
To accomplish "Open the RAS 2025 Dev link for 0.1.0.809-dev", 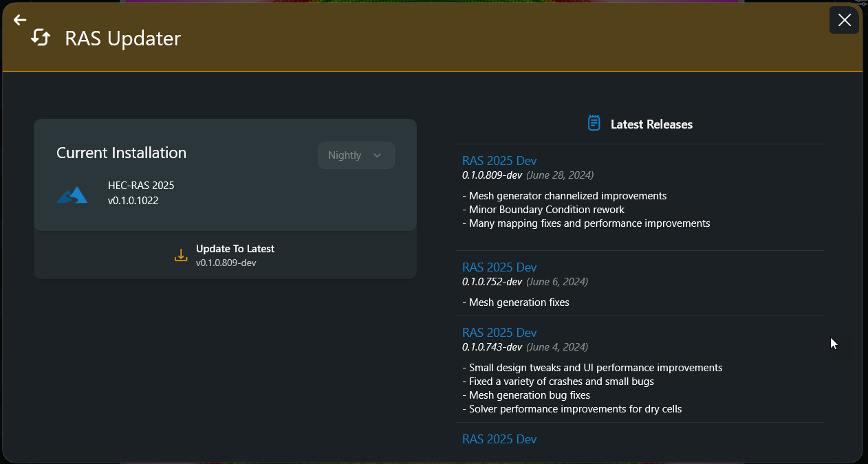I will (499, 161).
